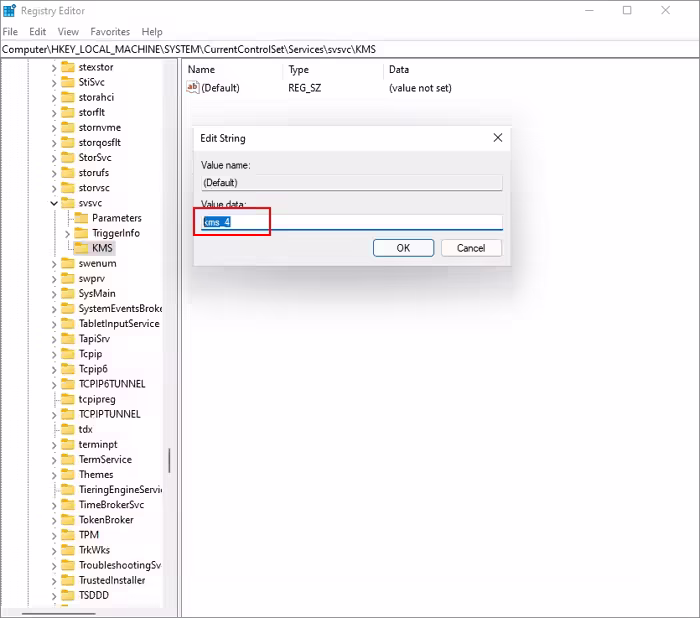Image resolution: width=700 pixels, height=618 pixels.
Task: Click the (Default) string value icon
Action: pyautogui.click(x=192, y=87)
